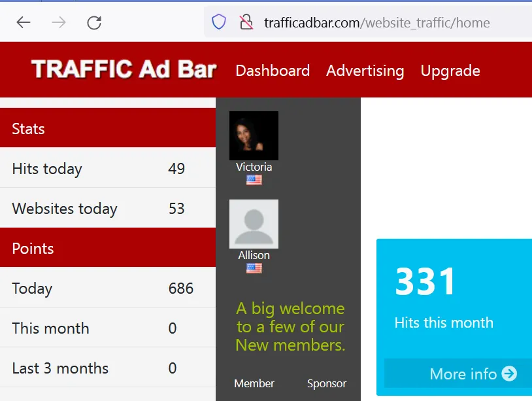Image resolution: width=532 pixels, height=401 pixels.
Task: Click the name Allison
Action: [254, 255]
